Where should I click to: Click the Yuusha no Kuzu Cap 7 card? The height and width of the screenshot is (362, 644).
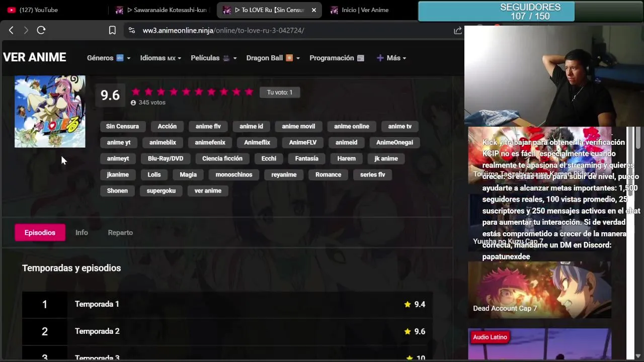[x=539, y=222]
